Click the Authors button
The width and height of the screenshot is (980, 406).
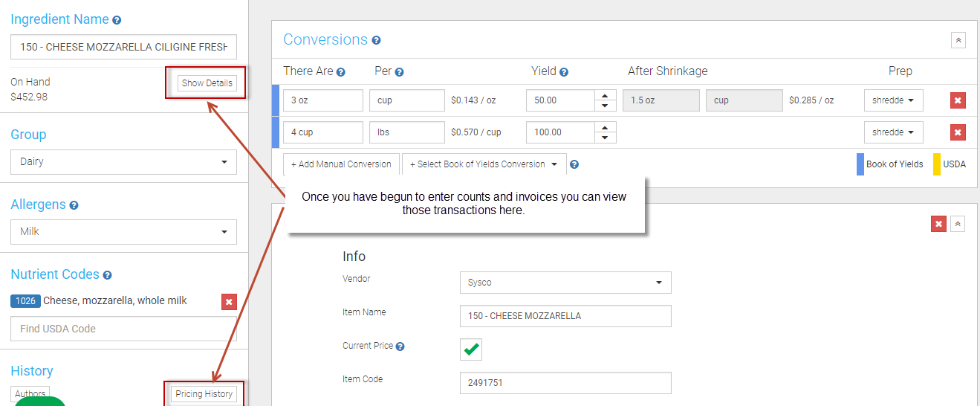coord(30,394)
